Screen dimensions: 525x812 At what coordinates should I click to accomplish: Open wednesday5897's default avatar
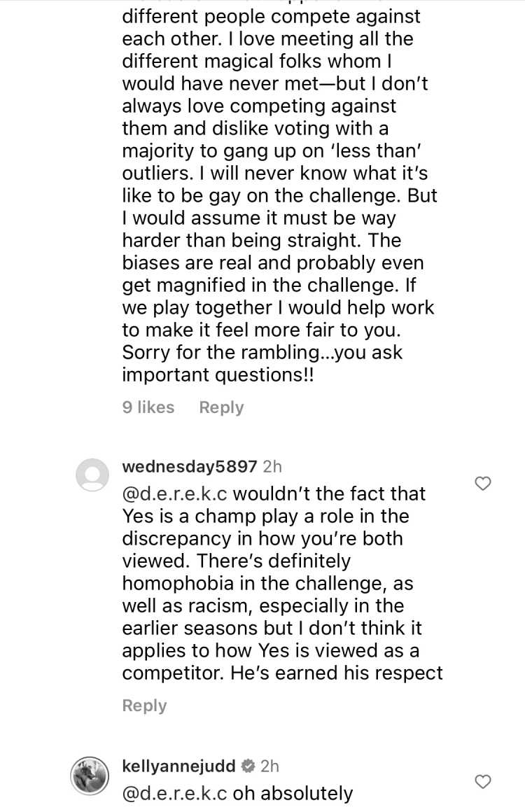92,475
